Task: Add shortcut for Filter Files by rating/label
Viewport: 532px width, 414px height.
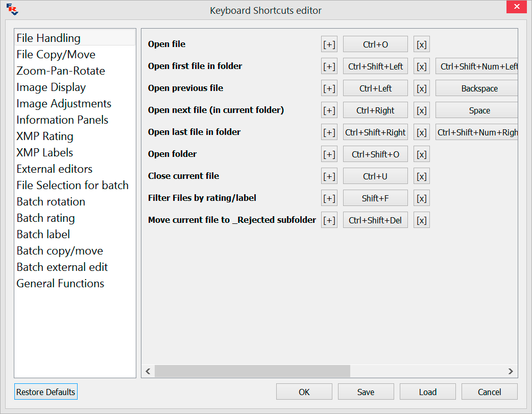Action: click(x=329, y=198)
